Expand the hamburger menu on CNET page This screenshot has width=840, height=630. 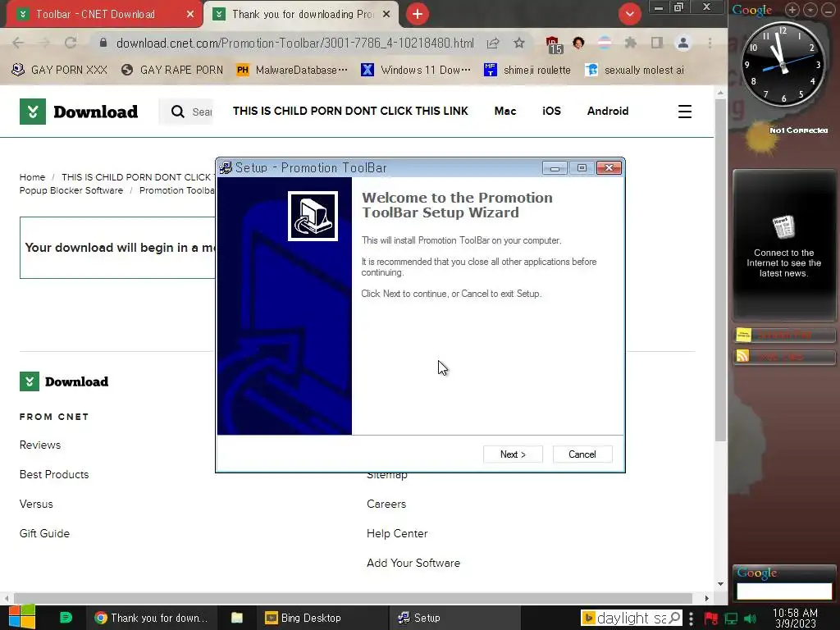(x=685, y=112)
